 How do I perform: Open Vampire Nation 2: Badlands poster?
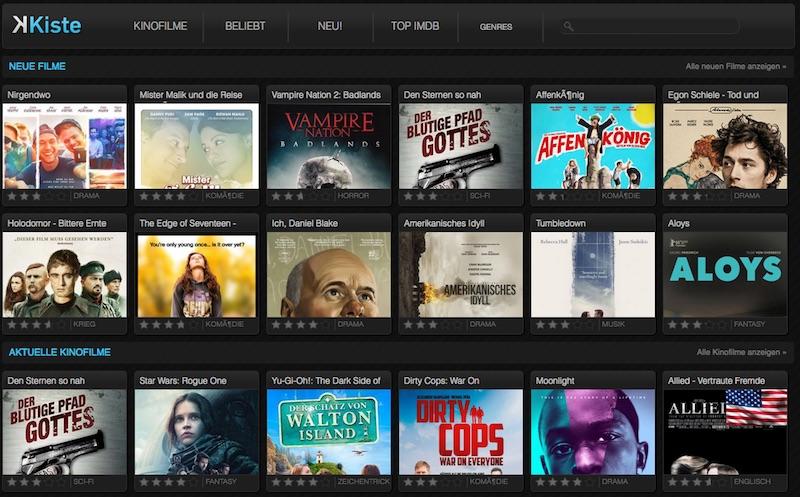[x=329, y=146]
